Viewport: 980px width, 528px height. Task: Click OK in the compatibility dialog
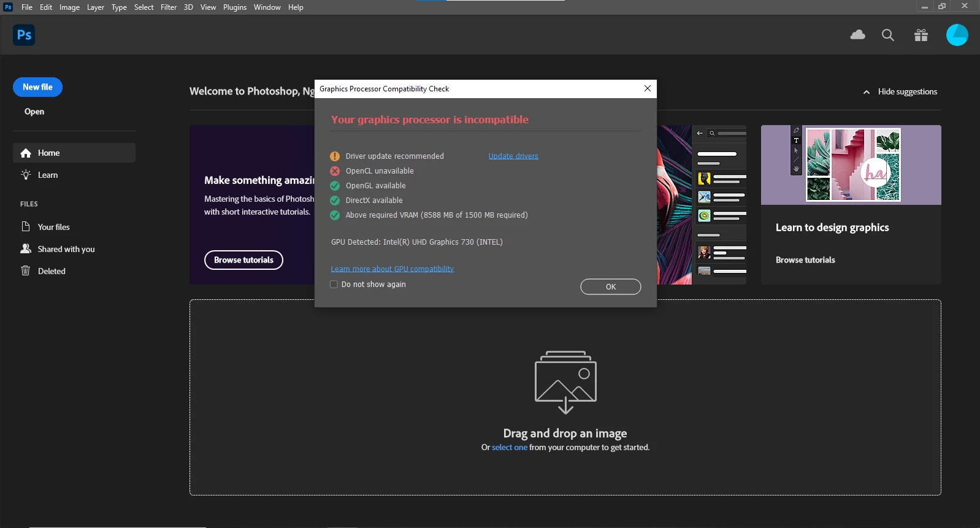[x=611, y=287]
